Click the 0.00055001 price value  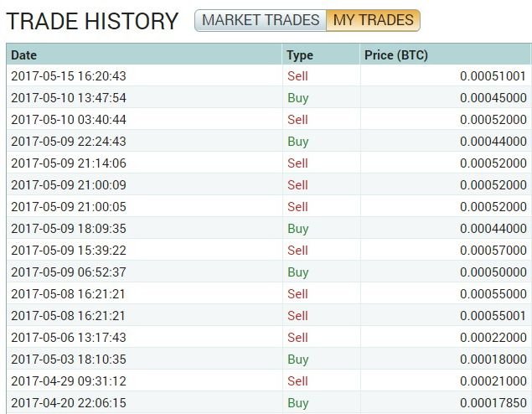tap(493, 316)
